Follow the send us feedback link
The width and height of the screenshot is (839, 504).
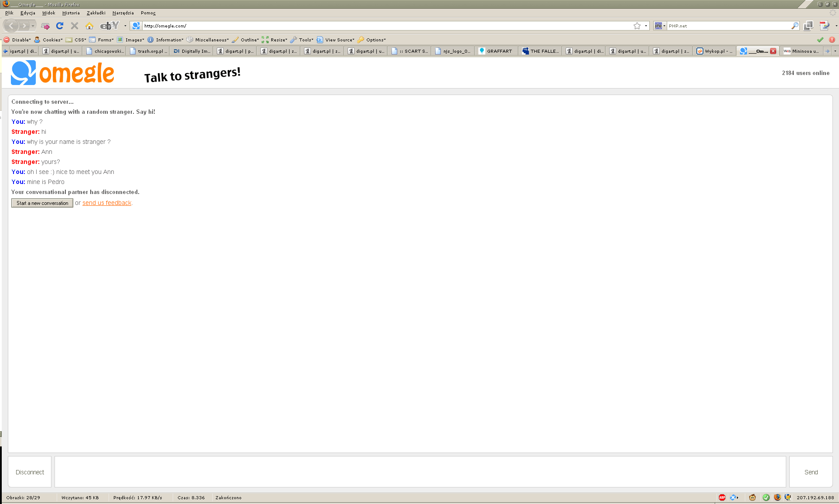pyautogui.click(x=107, y=203)
